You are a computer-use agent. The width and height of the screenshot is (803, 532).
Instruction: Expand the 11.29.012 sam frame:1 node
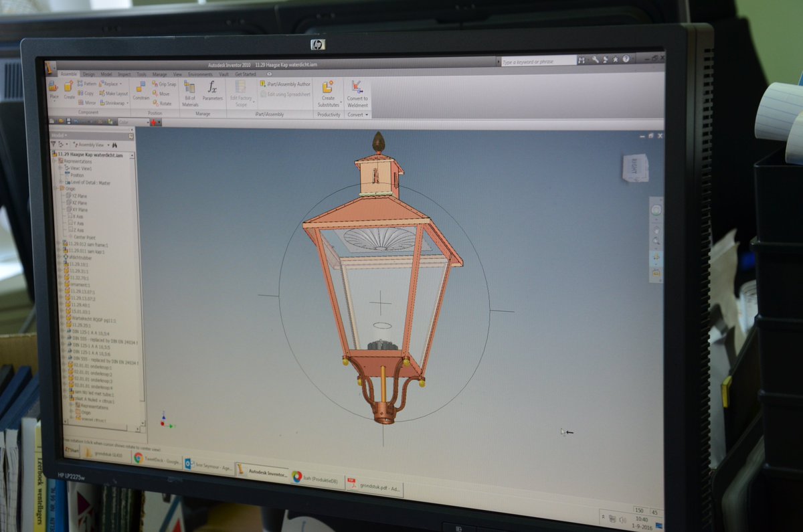point(59,244)
